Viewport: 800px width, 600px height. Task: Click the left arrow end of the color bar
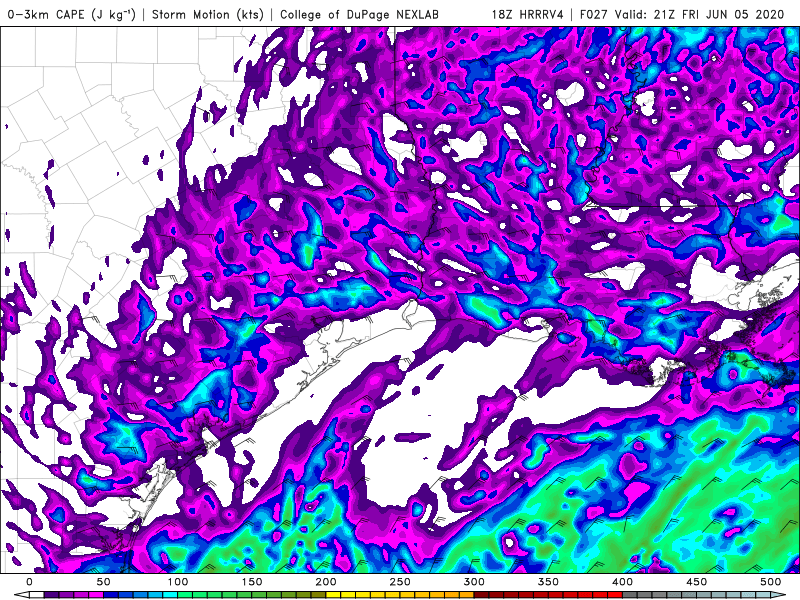pos(22,595)
